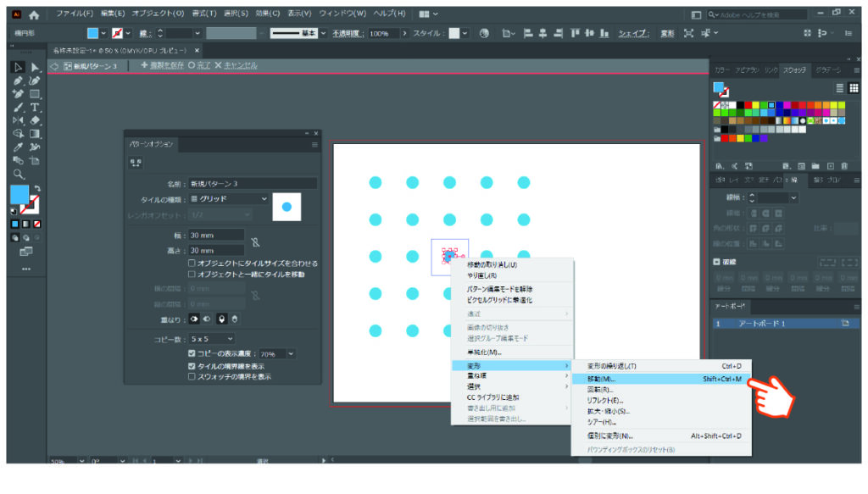Select the Gradient tool
Screen dimensions: 868x494
[35, 134]
